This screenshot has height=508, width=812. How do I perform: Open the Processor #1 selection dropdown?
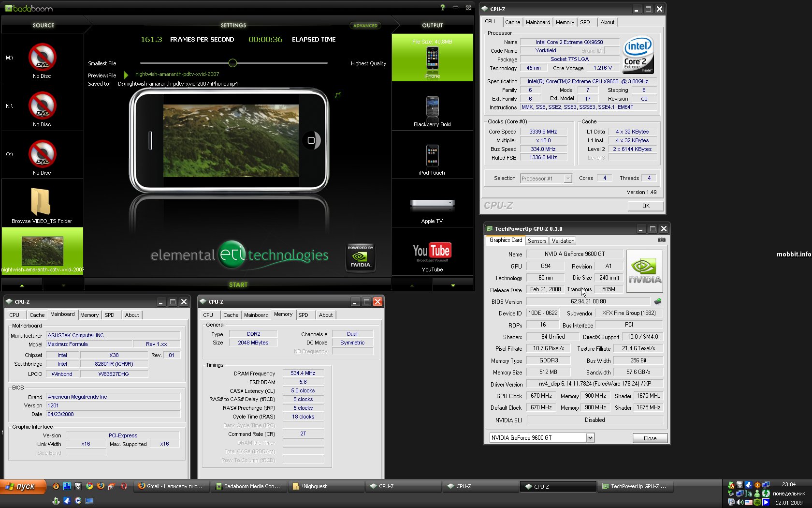point(568,179)
